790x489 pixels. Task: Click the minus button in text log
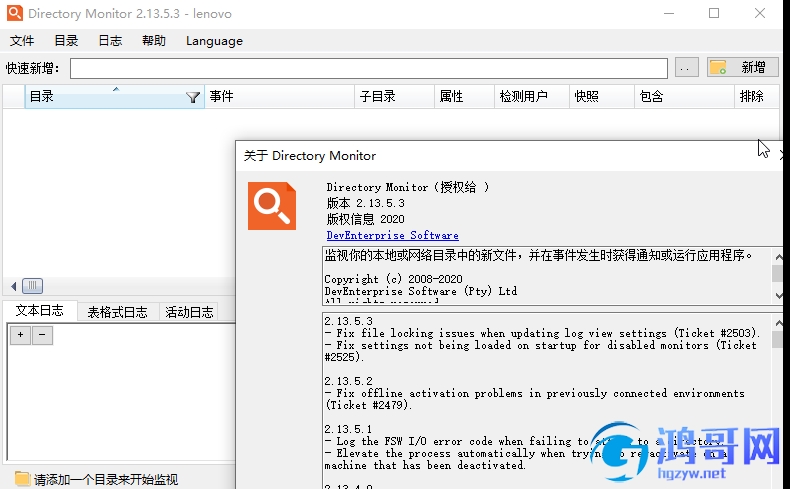pyautogui.click(x=42, y=335)
